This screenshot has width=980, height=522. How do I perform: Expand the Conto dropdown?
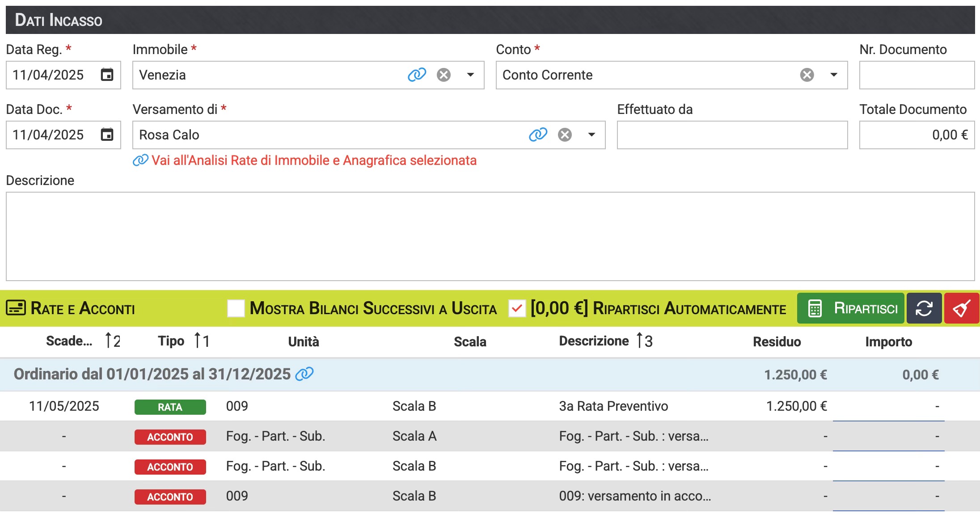click(834, 75)
